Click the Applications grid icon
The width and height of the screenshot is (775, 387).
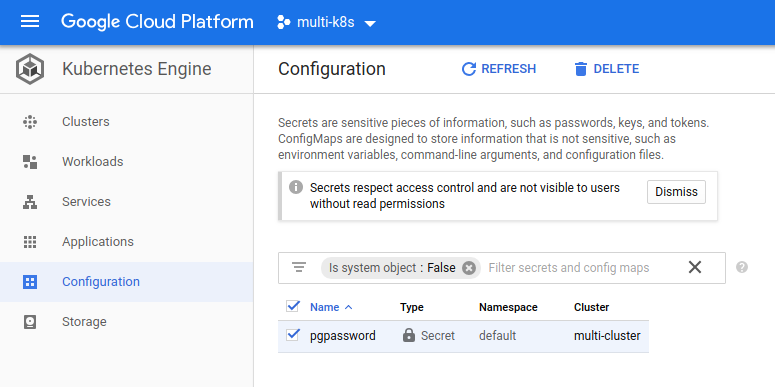coord(30,242)
